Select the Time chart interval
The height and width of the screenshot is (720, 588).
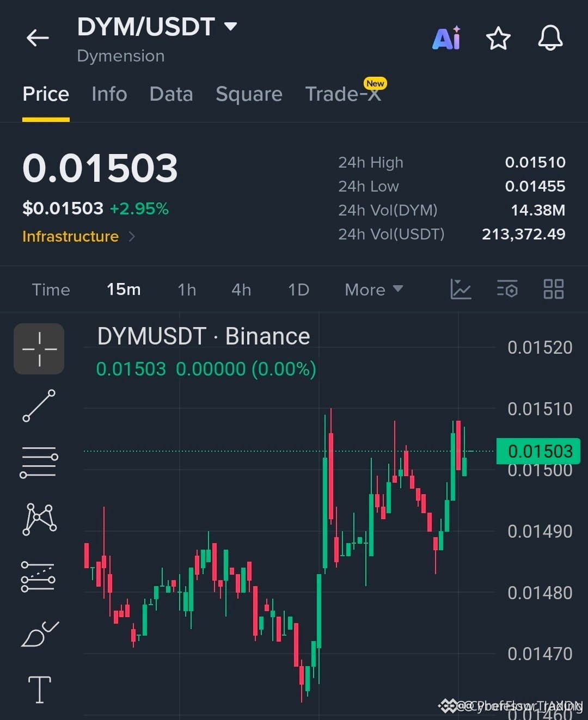51,290
